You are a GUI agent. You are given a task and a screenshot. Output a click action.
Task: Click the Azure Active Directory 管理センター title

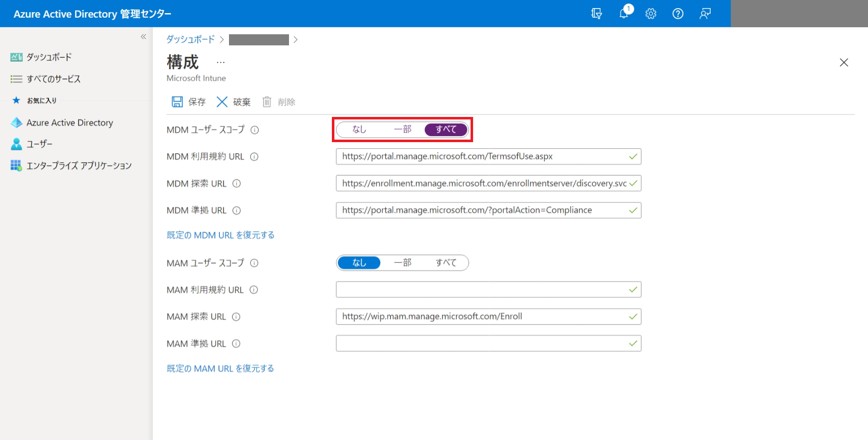[x=92, y=14]
